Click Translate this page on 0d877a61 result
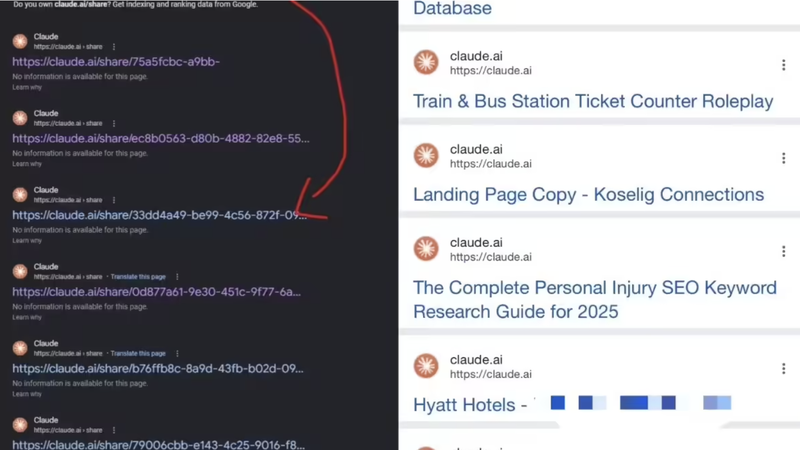800x450 pixels. point(138,277)
